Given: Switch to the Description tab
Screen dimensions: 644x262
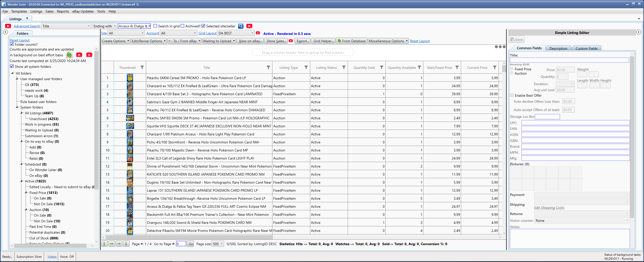Looking at the screenshot, I should [x=558, y=48].
